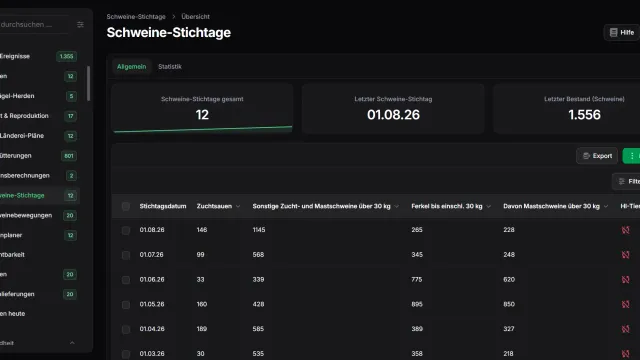The height and width of the screenshot is (360, 640).
Task: Focus the sidebar durchsuchen search field
Action: point(34,24)
